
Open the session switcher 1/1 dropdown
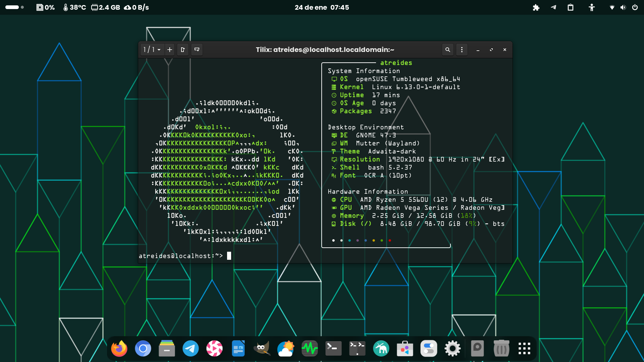coord(152,50)
